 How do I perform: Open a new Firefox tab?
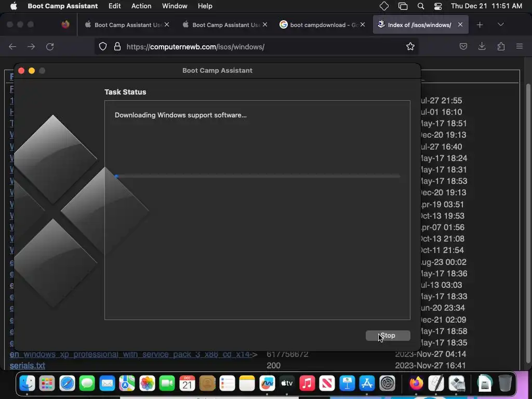coord(480,25)
